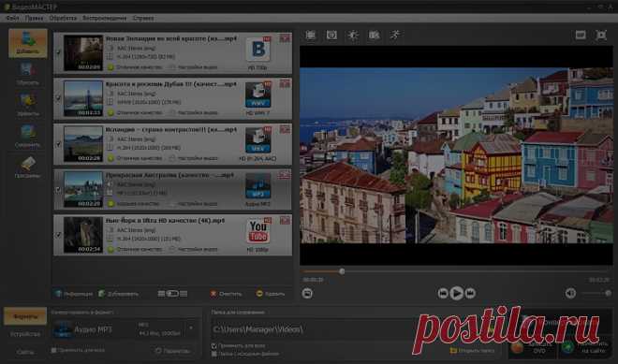Click the fourth icon above the preview
The height and width of the screenshot is (364, 618).
[374, 35]
